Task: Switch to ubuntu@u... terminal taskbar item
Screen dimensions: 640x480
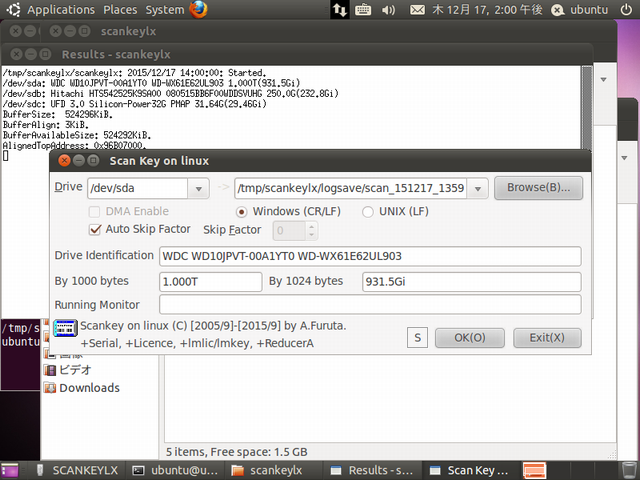Action: 176,470
